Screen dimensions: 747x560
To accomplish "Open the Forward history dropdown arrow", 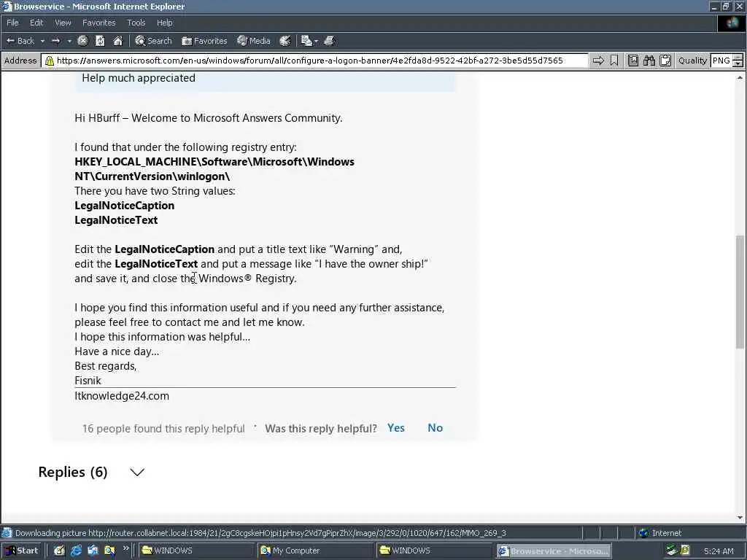I will pyautogui.click(x=69, y=41).
